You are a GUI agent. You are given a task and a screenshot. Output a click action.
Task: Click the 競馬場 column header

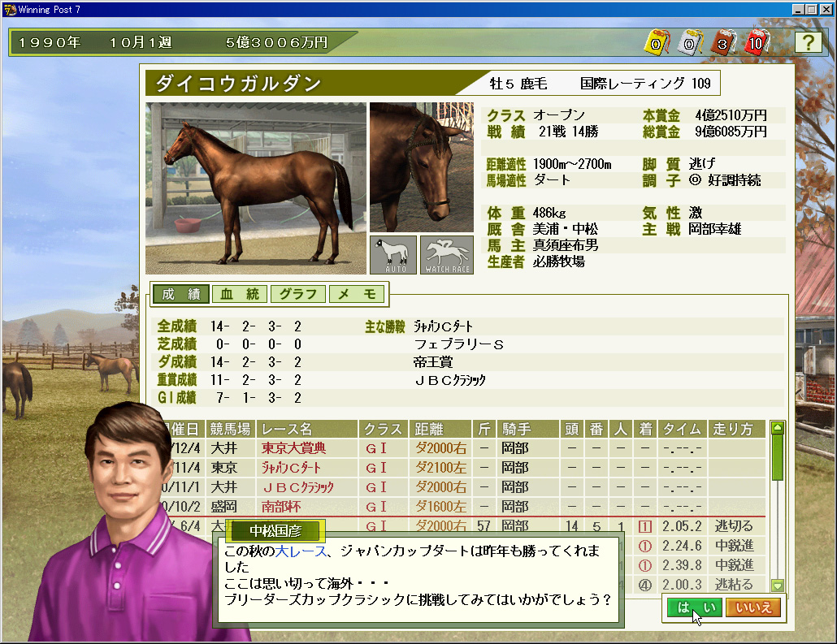[x=231, y=429]
